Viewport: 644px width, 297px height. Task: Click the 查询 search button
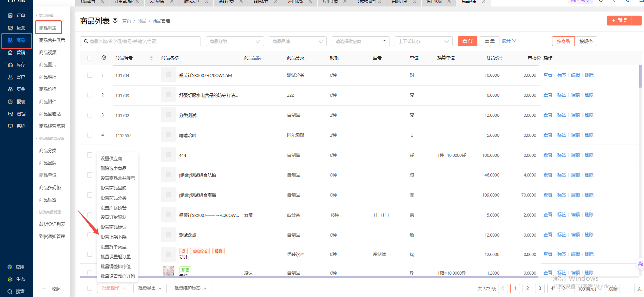468,41
